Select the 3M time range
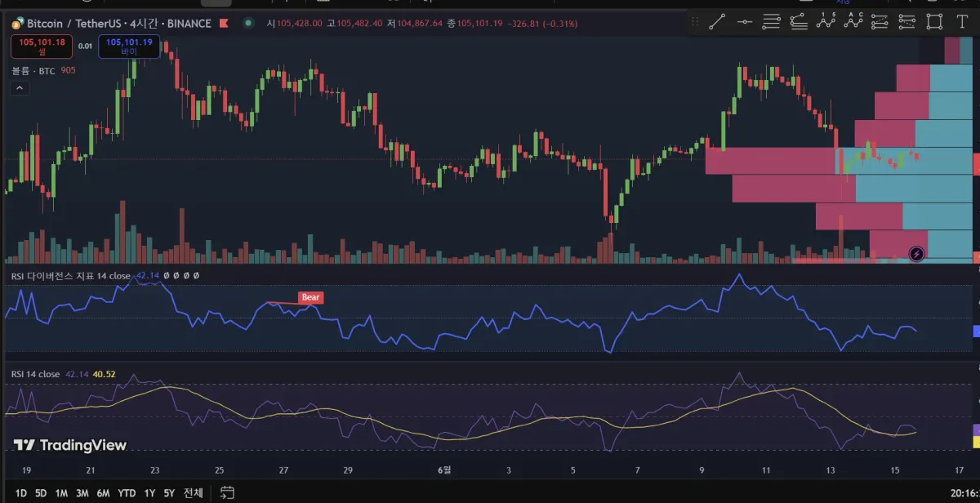The image size is (980, 503). (82, 493)
